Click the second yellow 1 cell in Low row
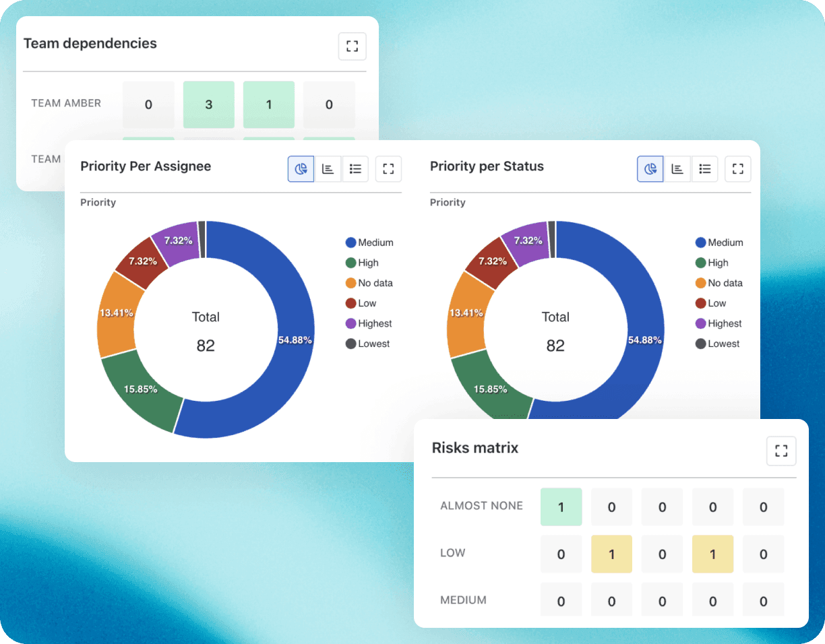The width and height of the screenshot is (825, 644). pos(713,554)
